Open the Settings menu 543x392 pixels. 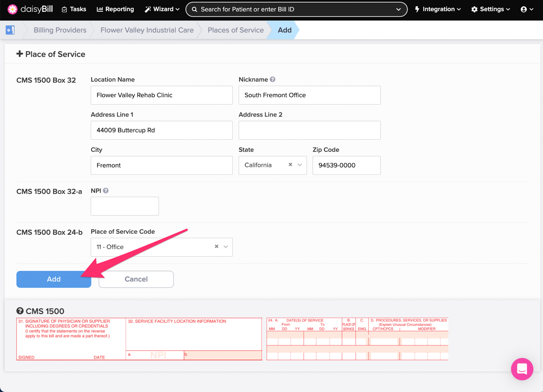(491, 9)
